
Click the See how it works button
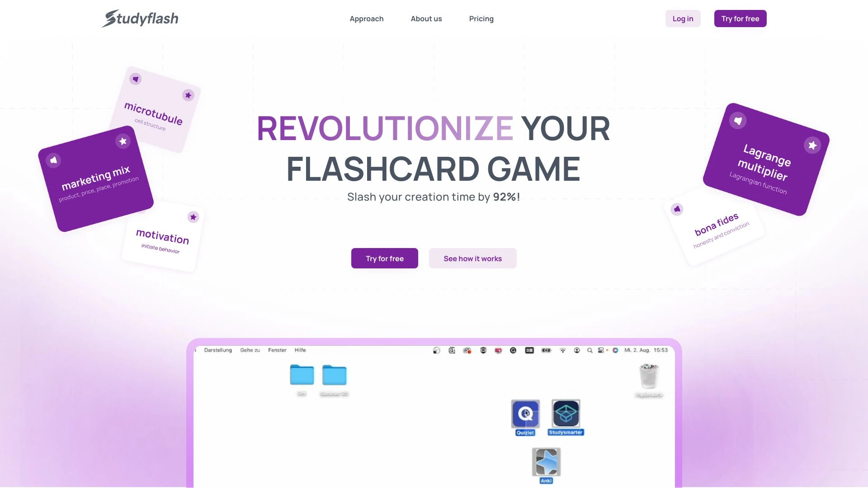(473, 258)
